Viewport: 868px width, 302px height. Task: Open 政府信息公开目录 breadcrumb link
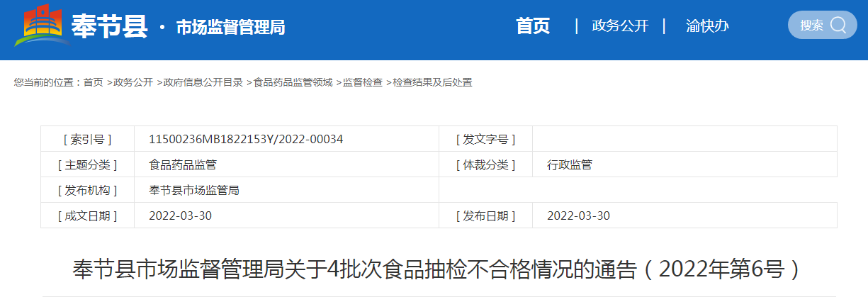pos(203,82)
